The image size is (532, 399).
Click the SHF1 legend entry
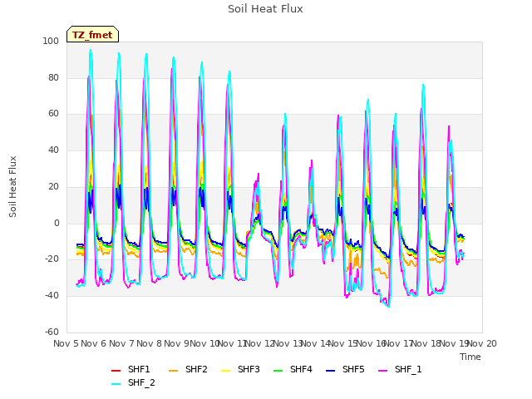coord(131,369)
